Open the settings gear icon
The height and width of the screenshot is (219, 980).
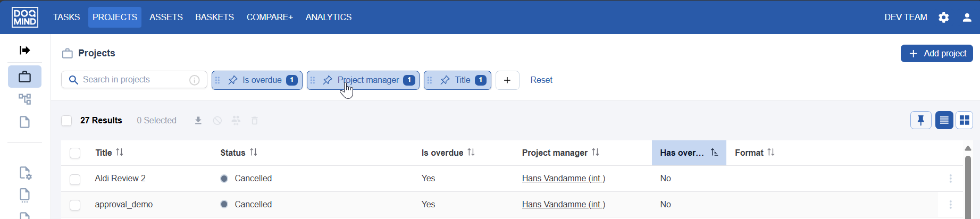tap(944, 18)
